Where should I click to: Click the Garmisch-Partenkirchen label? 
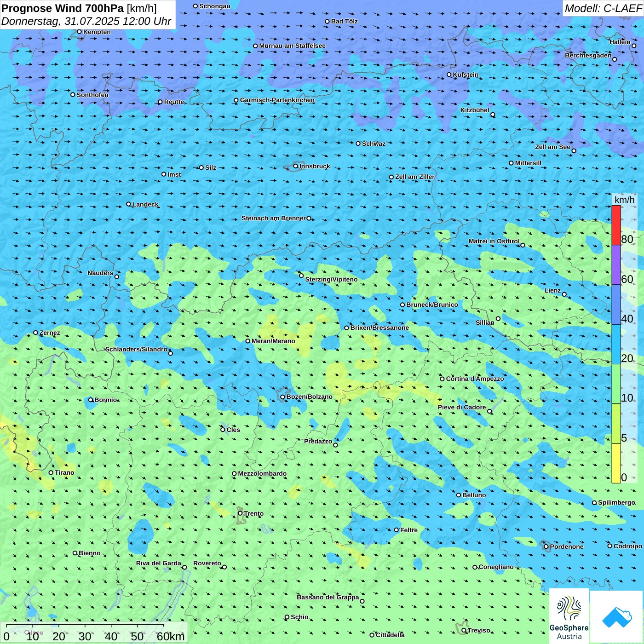pos(277,100)
